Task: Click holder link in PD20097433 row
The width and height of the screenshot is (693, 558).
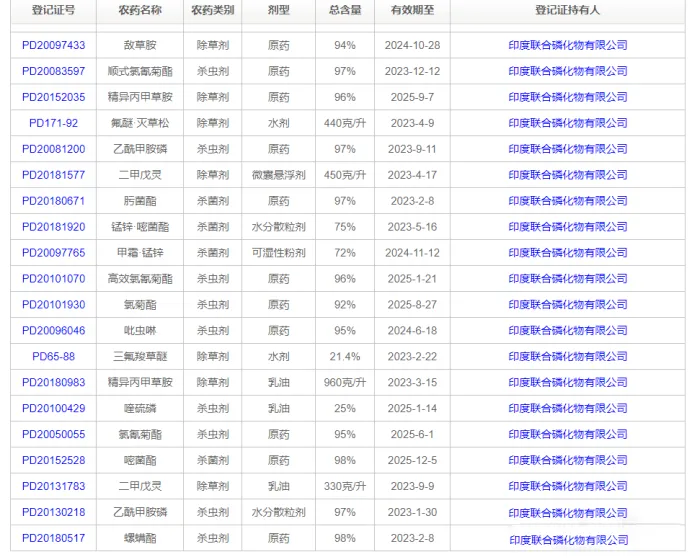Action: (x=568, y=45)
